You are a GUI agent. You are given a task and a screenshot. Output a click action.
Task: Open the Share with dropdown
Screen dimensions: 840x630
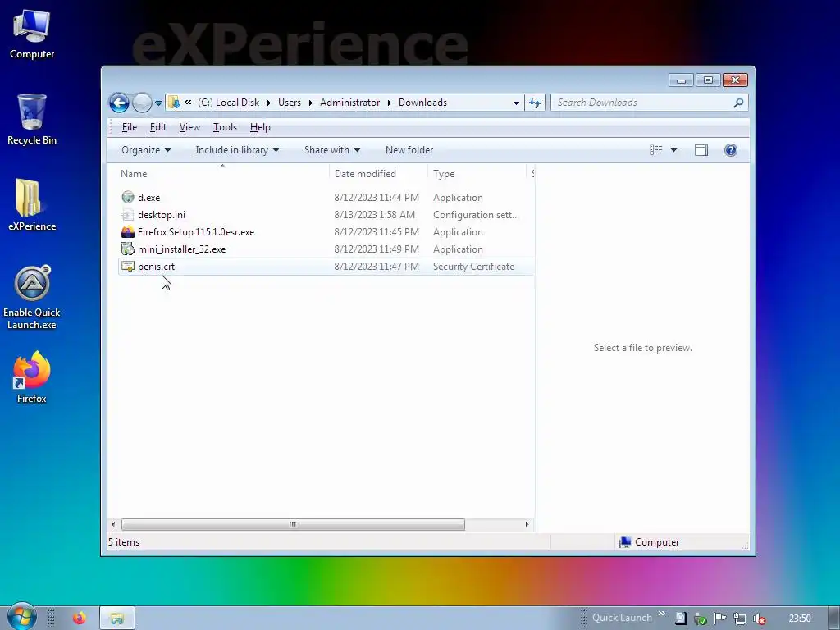tap(332, 150)
